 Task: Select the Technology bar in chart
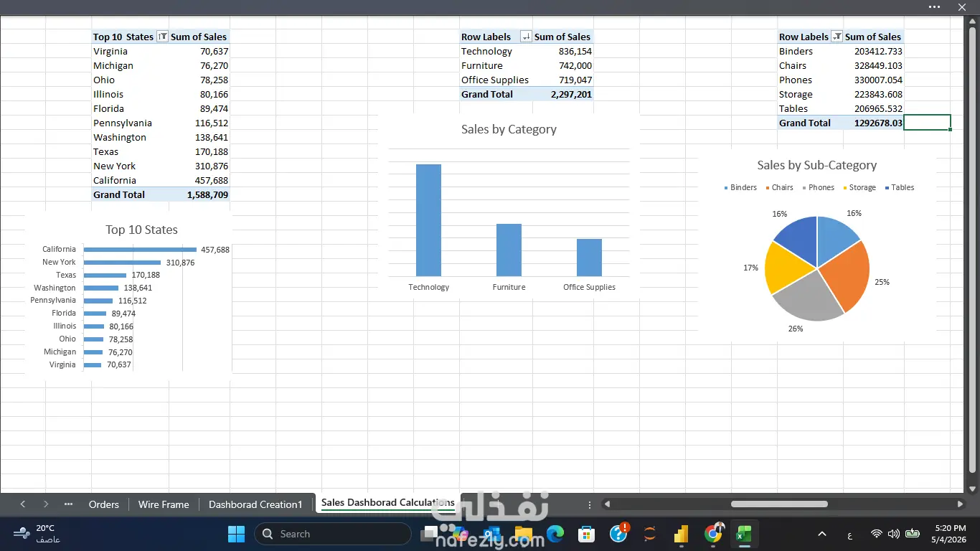coord(429,220)
